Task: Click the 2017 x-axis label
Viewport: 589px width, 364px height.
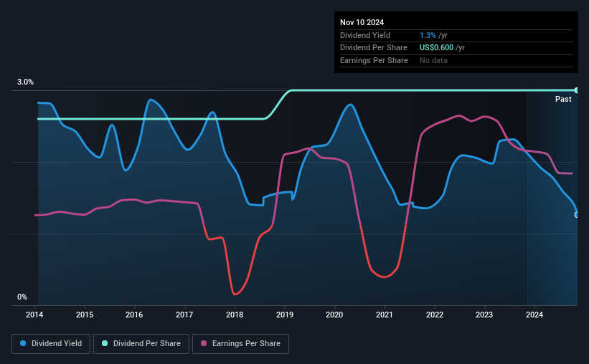Action: tap(184, 315)
